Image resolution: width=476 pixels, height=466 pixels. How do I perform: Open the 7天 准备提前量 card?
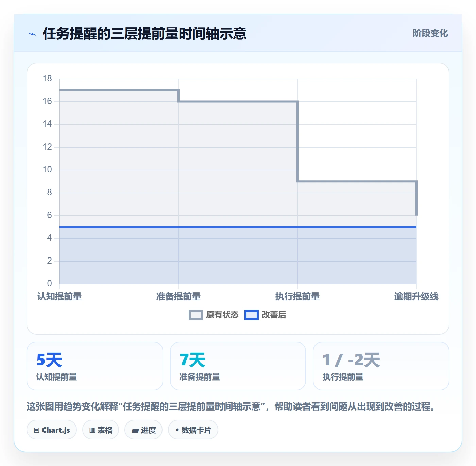coord(238,366)
